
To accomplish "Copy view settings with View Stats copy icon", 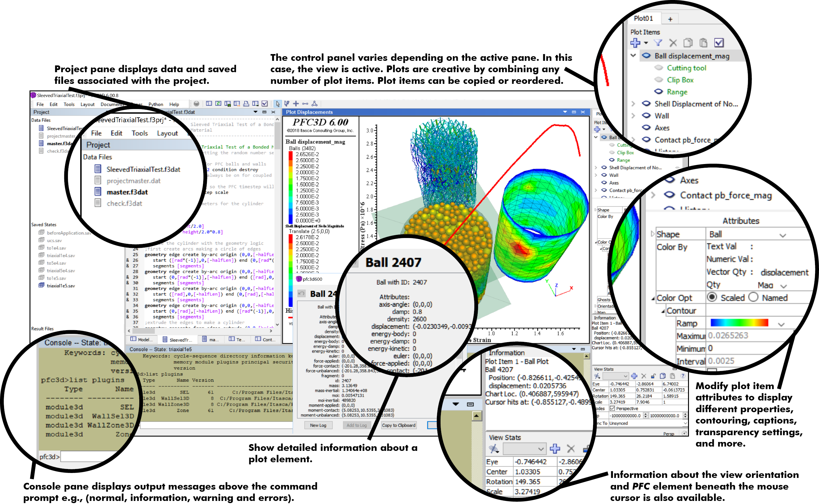I will tap(663, 376).
